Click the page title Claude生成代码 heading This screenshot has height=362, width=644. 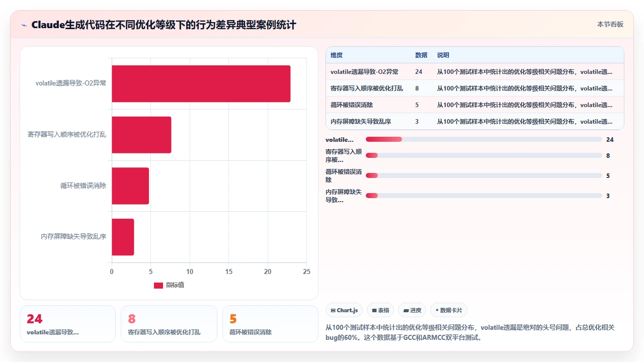point(164,25)
